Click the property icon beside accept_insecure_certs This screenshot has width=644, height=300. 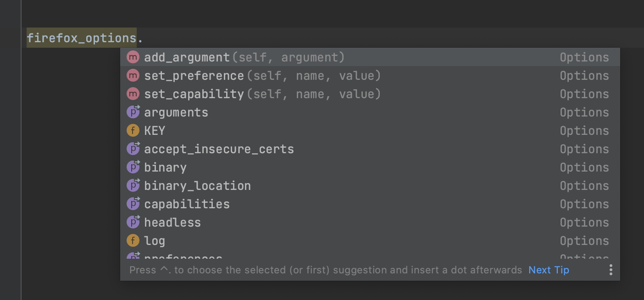tap(133, 149)
